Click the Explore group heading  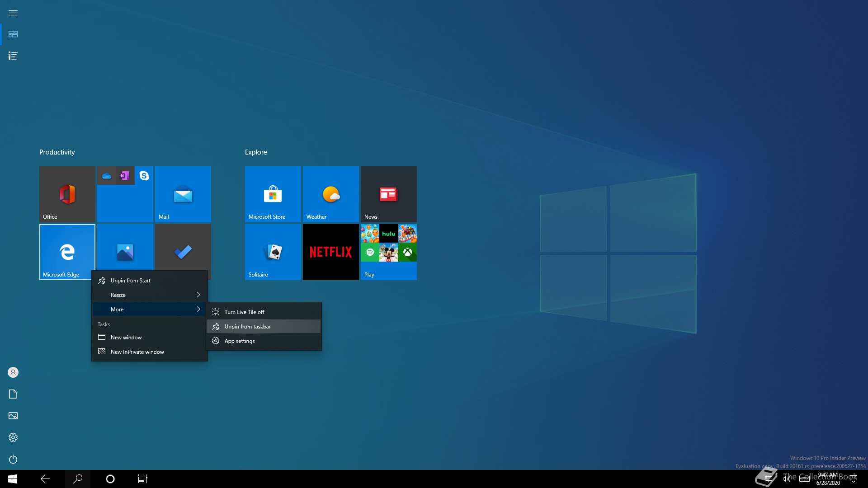(x=256, y=152)
